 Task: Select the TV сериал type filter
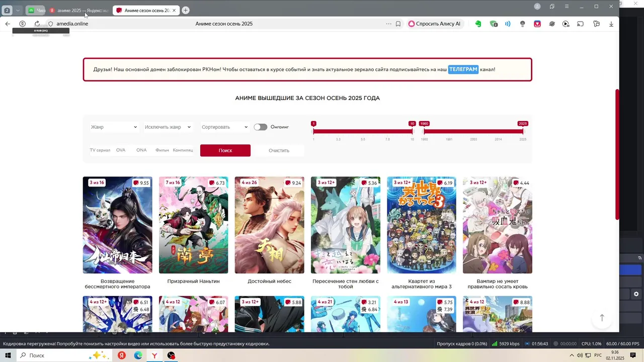(x=100, y=150)
